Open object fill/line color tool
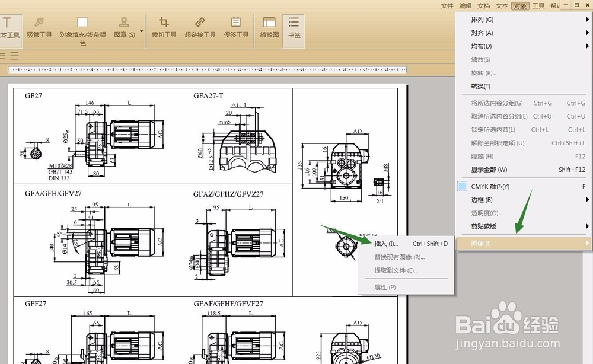 [82, 31]
